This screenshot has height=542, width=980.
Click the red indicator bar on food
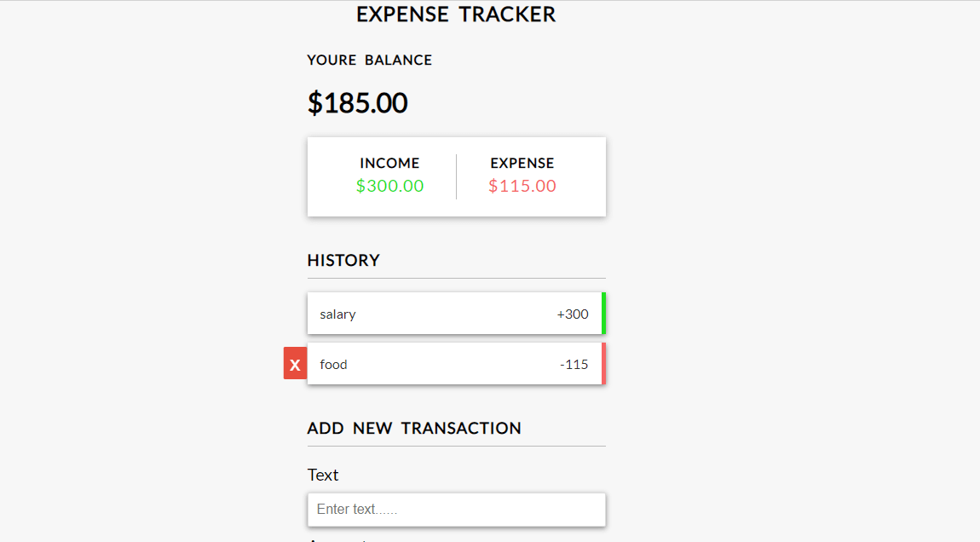pyautogui.click(x=603, y=364)
